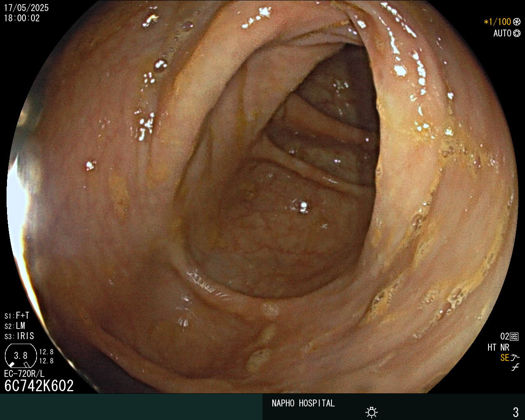Click the image counter 3
The image size is (525, 420).
[x=516, y=412]
